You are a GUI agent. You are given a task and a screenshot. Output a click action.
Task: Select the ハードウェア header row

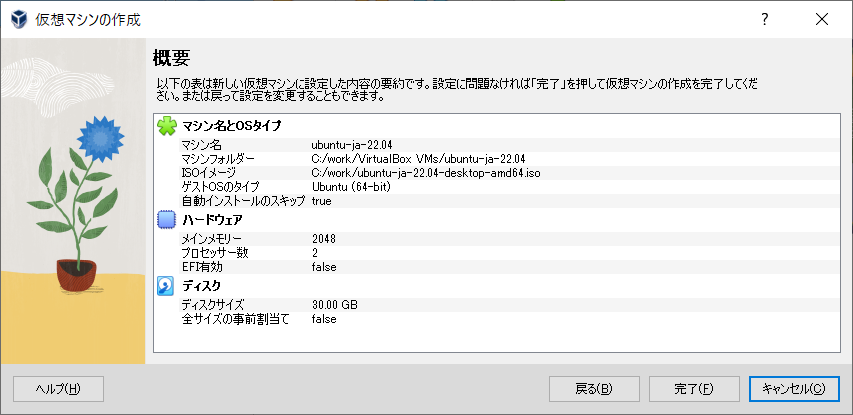click(212, 219)
